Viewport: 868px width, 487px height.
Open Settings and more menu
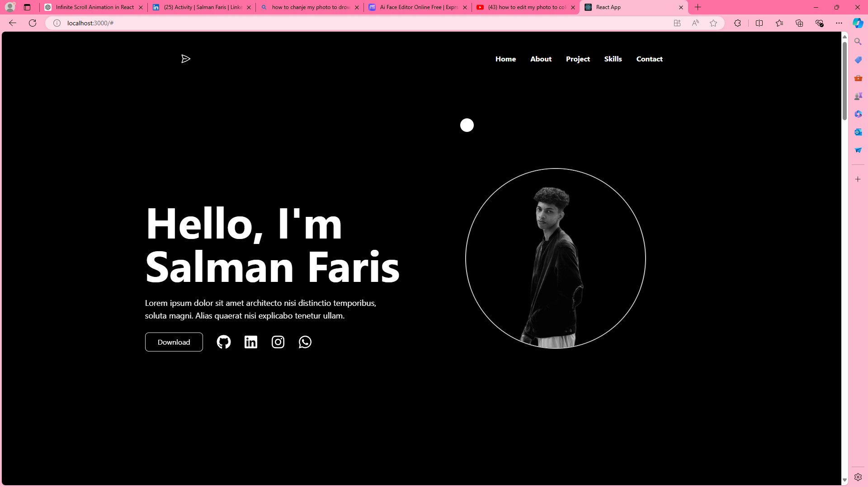[839, 23]
